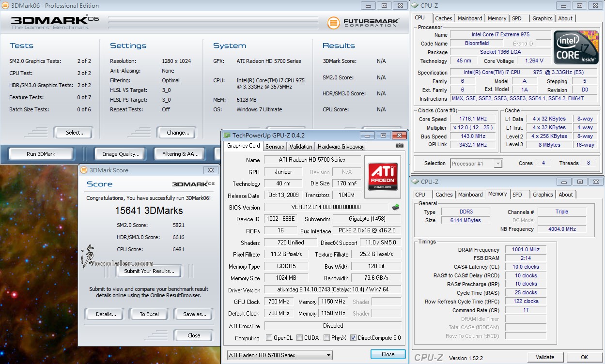This screenshot has height=364, width=605.
Task: Click the GPU-Z camera screenshot icon
Action: click(400, 146)
